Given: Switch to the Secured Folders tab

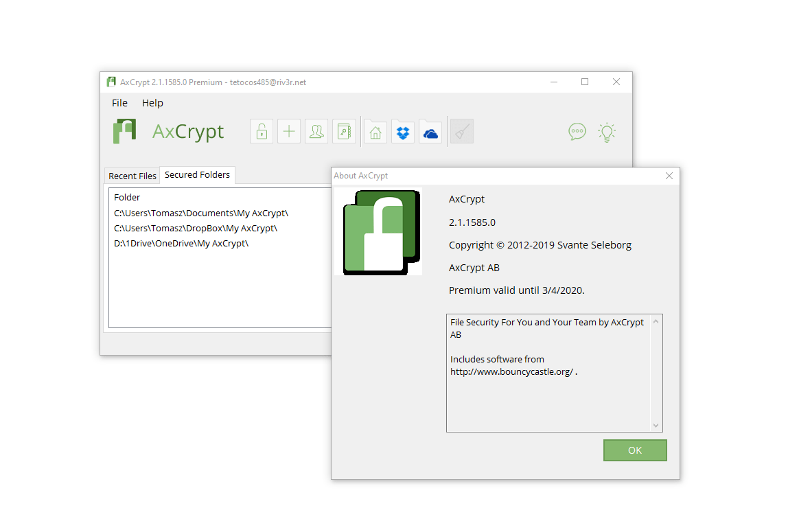Looking at the screenshot, I should (197, 175).
